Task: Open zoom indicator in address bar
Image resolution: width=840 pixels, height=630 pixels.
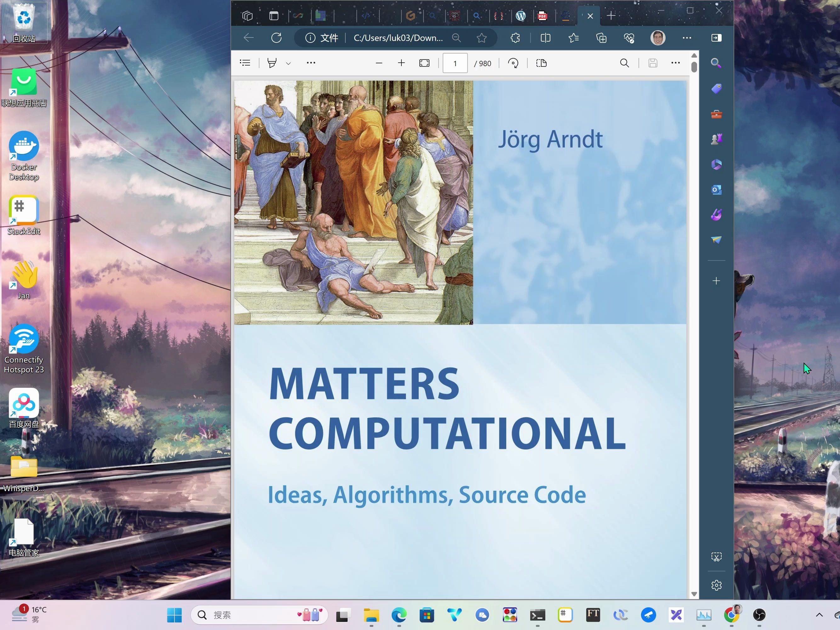Action: pyautogui.click(x=457, y=37)
